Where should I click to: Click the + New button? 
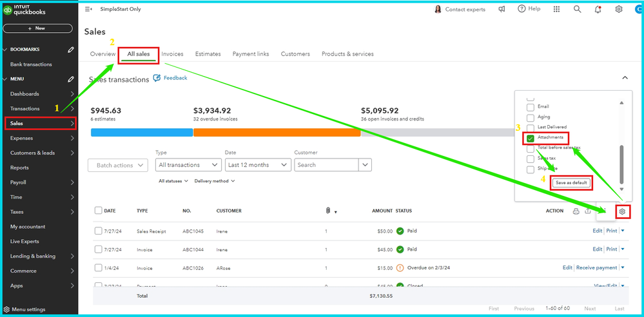click(37, 28)
